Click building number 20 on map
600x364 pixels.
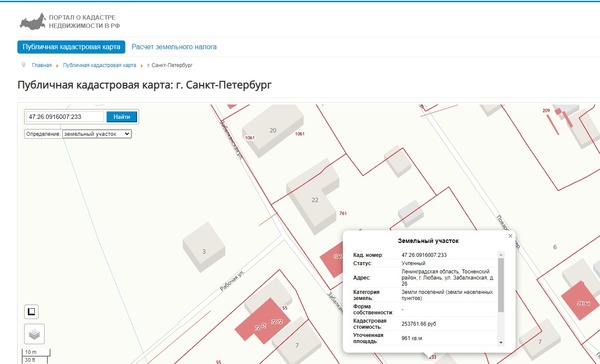tap(273, 131)
